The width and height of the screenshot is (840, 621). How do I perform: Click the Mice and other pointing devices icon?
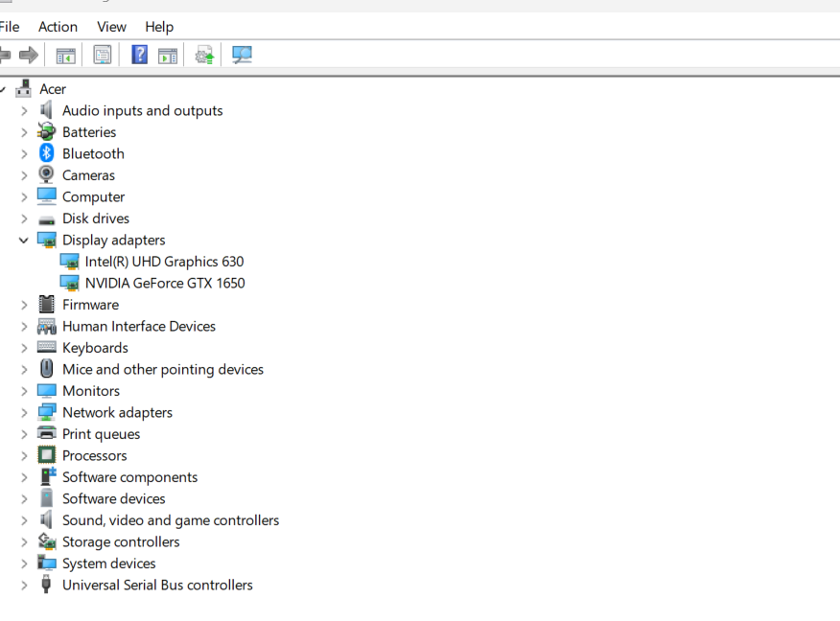47,369
